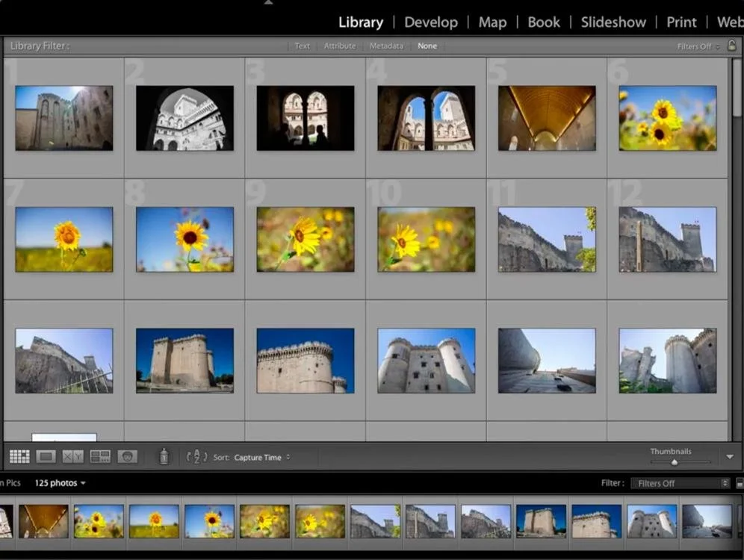This screenshot has width=744, height=560.
Task: Open the toolbar content triangle menu
Action: pos(730,457)
